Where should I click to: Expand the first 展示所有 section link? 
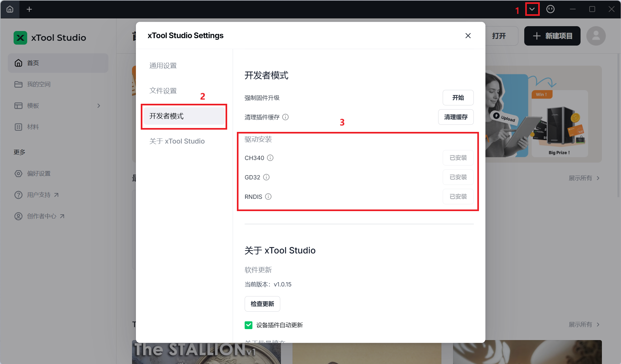[x=584, y=178]
